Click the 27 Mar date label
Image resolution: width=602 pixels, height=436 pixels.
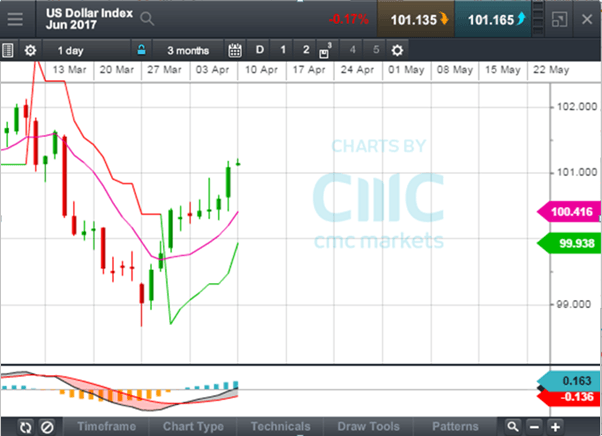tap(164, 70)
